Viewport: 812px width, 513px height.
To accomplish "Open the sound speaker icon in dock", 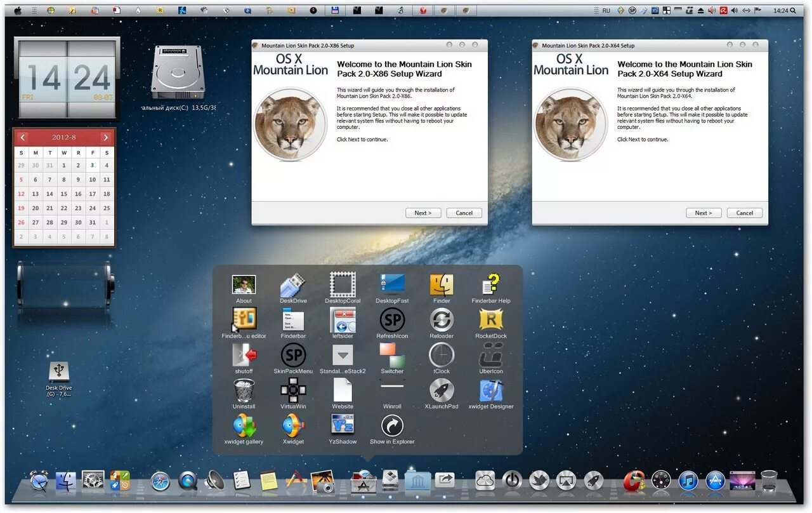I will click(x=214, y=481).
